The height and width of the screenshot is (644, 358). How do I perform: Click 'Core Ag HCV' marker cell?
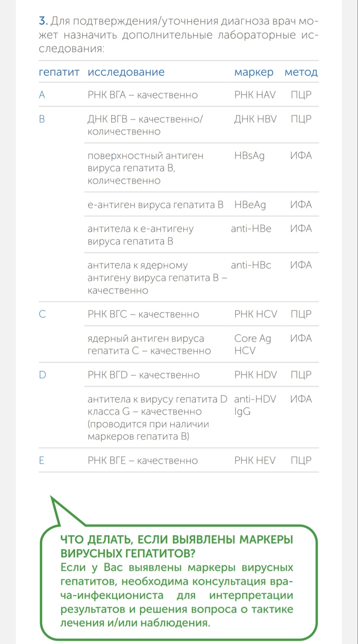click(x=253, y=344)
